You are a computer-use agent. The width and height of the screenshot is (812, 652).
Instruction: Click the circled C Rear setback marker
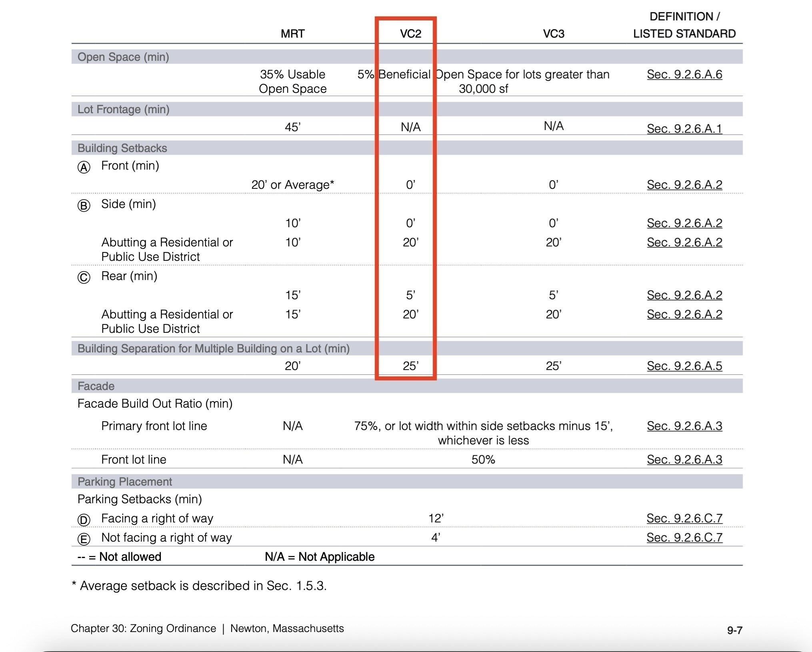point(84,277)
